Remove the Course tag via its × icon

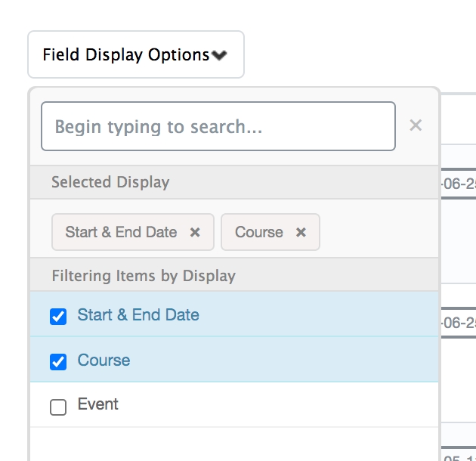tap(301, 233)
